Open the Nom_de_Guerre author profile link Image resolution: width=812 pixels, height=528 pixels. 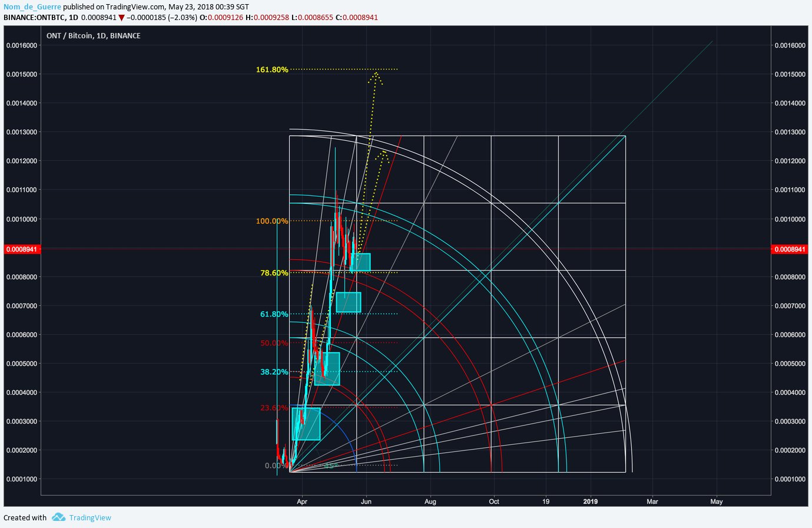(32, 7)
